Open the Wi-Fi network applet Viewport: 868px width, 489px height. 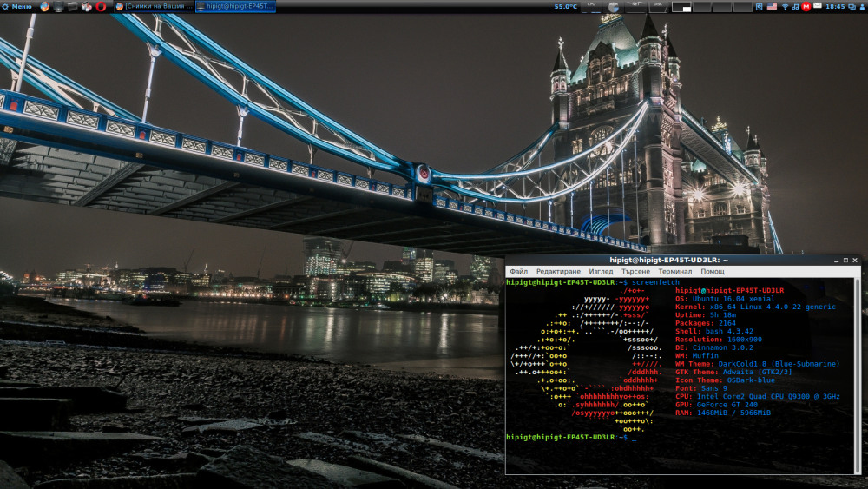tap(785, 7)
